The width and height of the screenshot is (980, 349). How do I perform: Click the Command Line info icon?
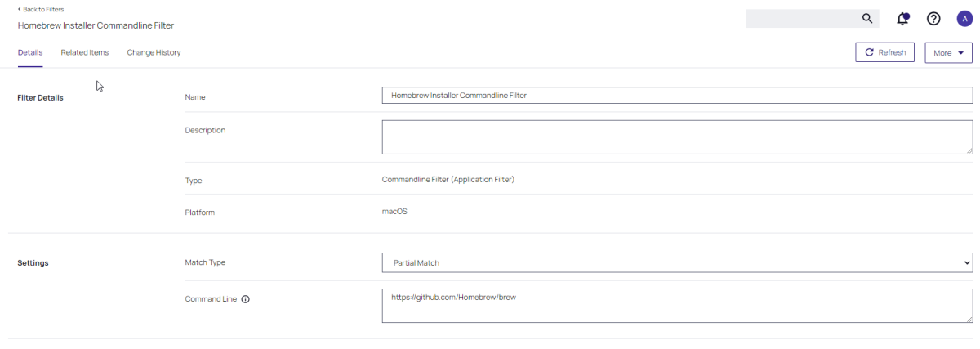coord(245,299)
